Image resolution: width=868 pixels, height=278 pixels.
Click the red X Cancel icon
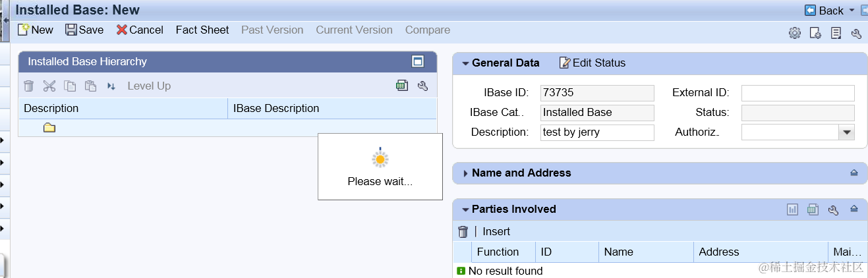click(x=121, y=30)
